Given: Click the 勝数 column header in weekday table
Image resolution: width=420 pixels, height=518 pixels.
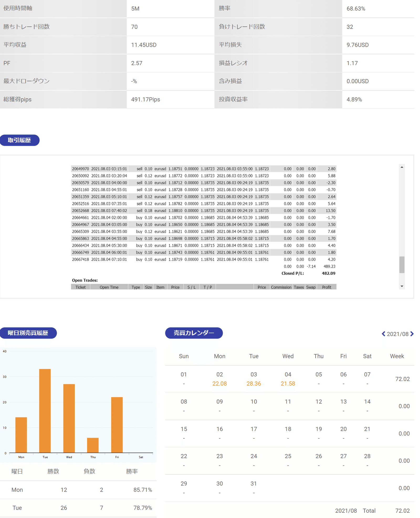Looking at the screenshot, I should [53, 472].
